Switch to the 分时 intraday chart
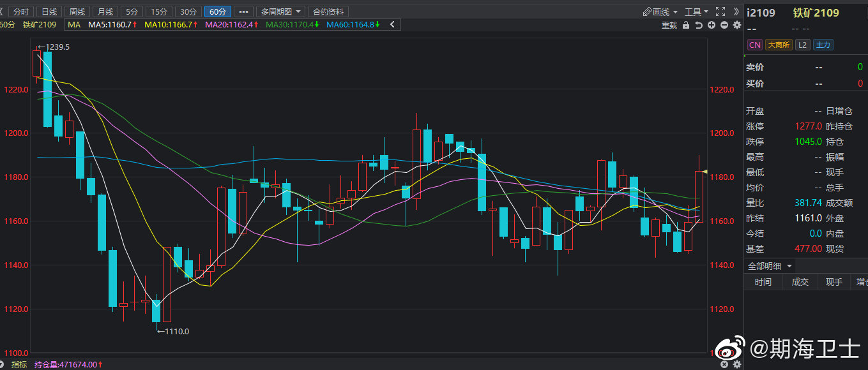The height and width of the screenshot is (370, 868). [x=21, y=12]
